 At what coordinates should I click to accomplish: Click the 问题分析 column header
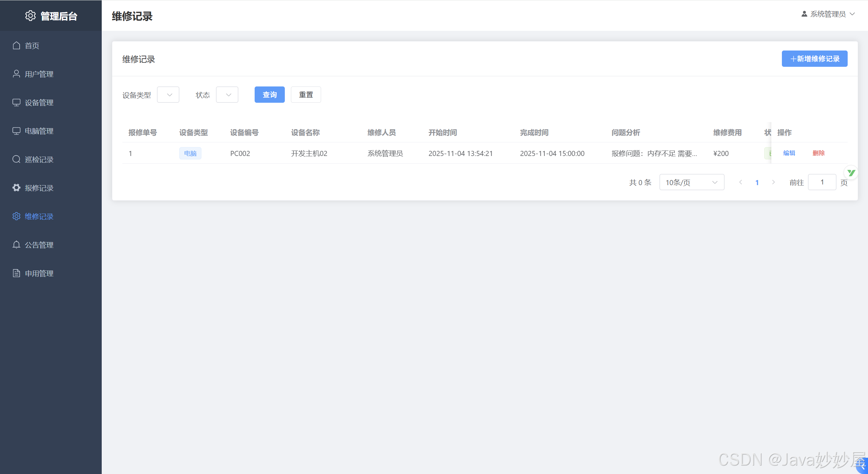click(626, 133)
